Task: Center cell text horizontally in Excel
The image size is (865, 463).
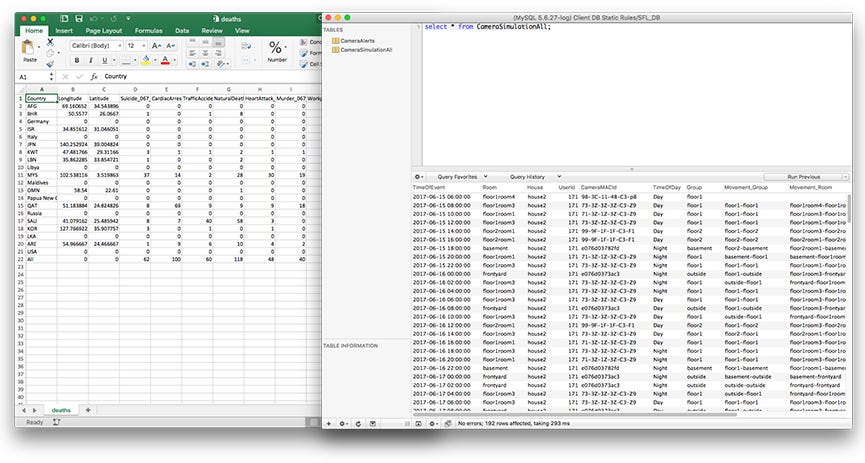Action: click(x=205, y=54)
